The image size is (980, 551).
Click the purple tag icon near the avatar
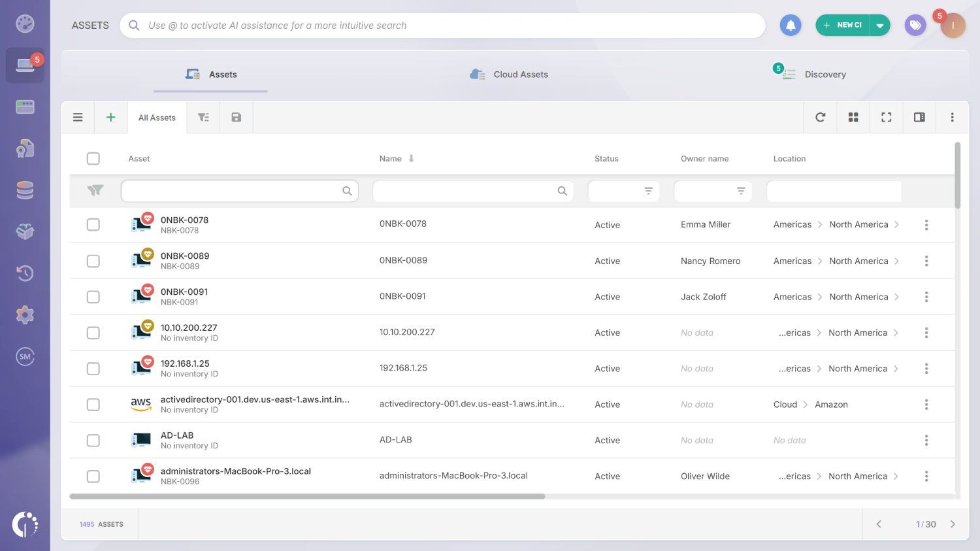pyautogui.click(x=915, y=25)
